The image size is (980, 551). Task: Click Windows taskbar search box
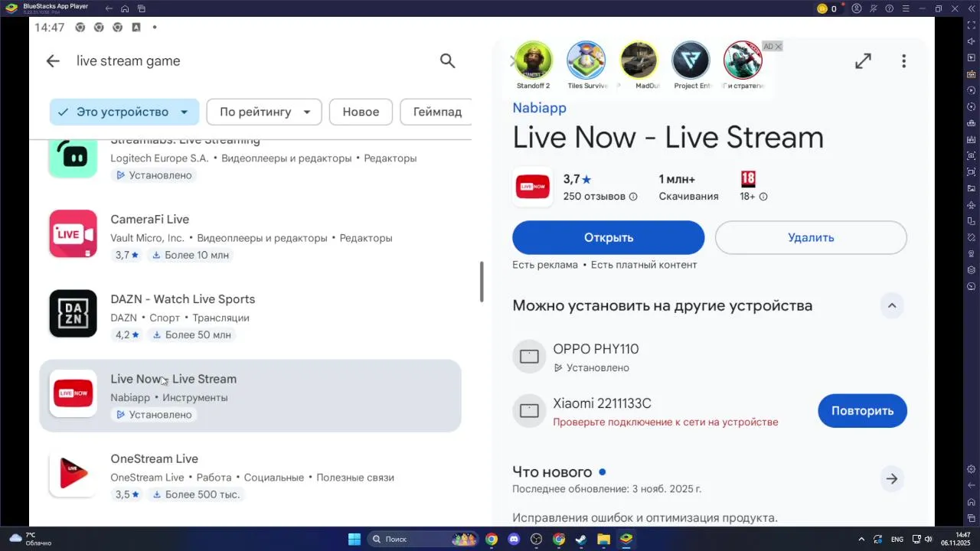click(x=423, y=540)
